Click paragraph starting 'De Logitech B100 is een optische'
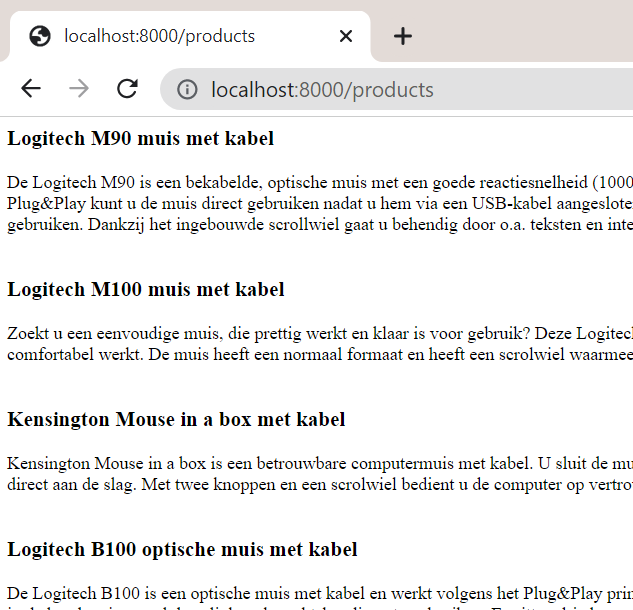The height and width of the screenshot is (610, 633). [x=320, y=597]
